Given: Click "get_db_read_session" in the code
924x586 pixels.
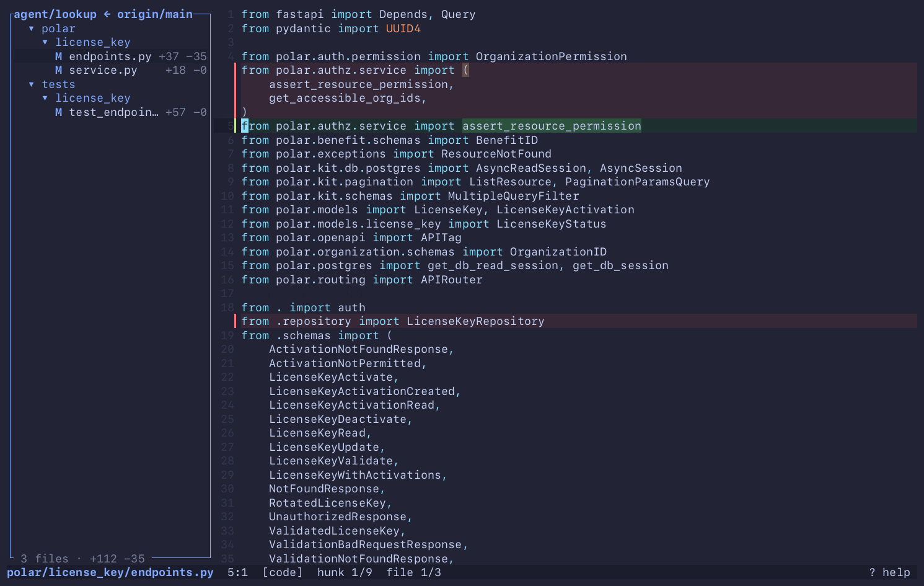Looking at the screenshot, I should click(493, 265).
